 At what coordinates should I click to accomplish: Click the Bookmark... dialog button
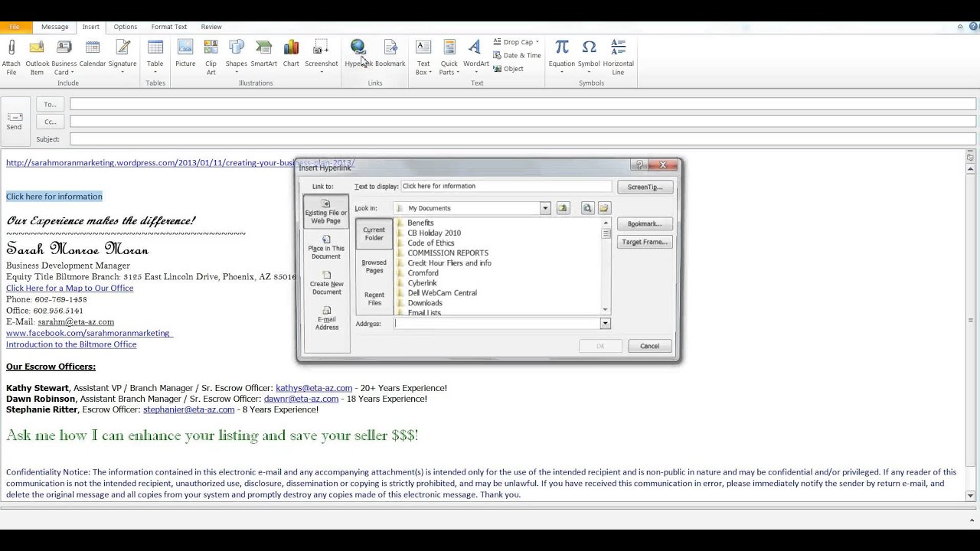[645, 223]
